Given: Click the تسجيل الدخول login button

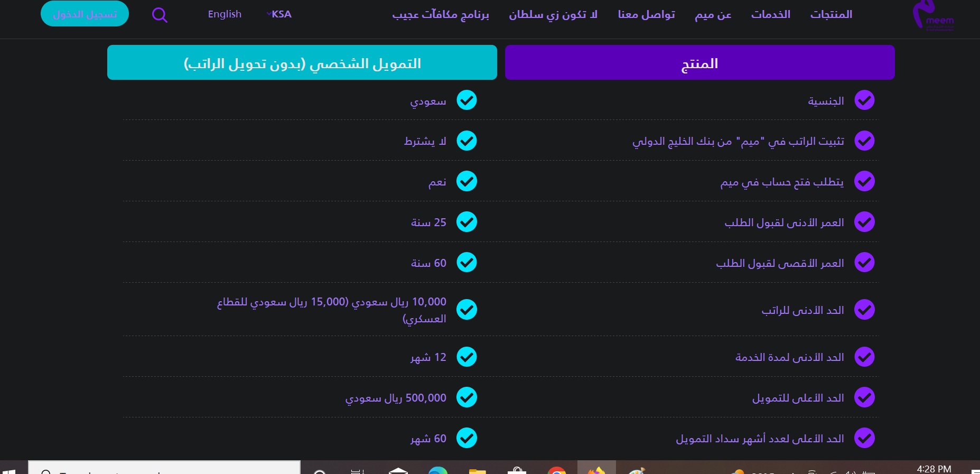Looking at the screenshot, I should click(85, 14).
